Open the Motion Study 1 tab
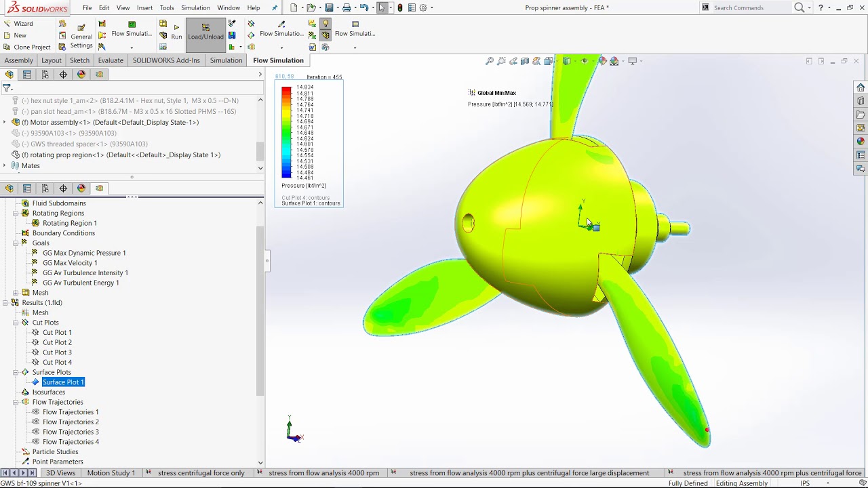Screen dimensions: 868x488 pos(111,473)
